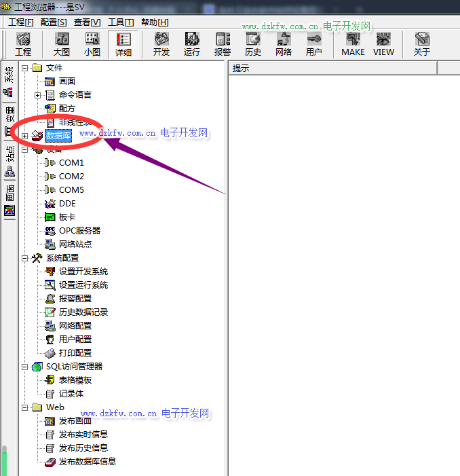Expand the 数据库 tree node
The width and height of the screenshot is (460, 476).
point(25,136)
